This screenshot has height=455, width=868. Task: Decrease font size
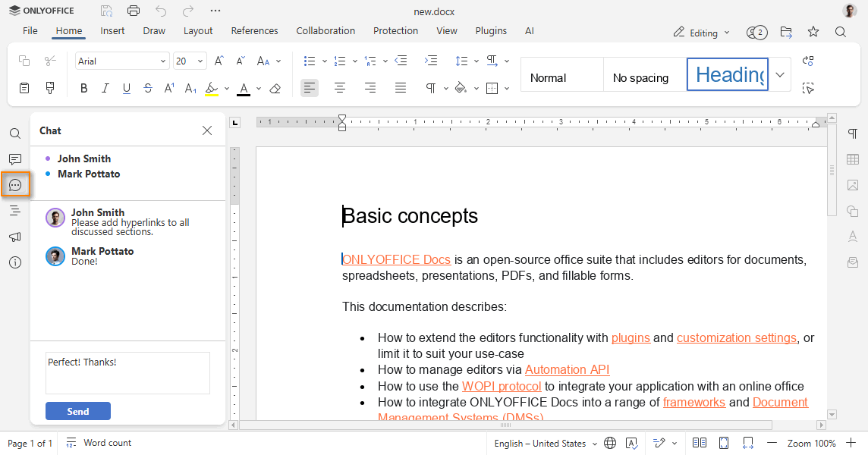(x=241, y=61)
